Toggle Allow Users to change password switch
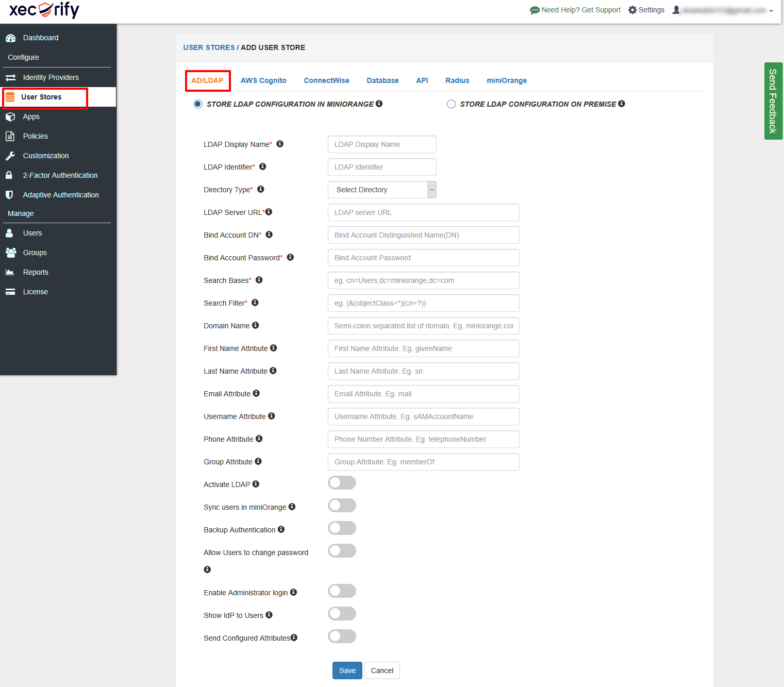This screenshot has height=687, width=784. point(342,551)
